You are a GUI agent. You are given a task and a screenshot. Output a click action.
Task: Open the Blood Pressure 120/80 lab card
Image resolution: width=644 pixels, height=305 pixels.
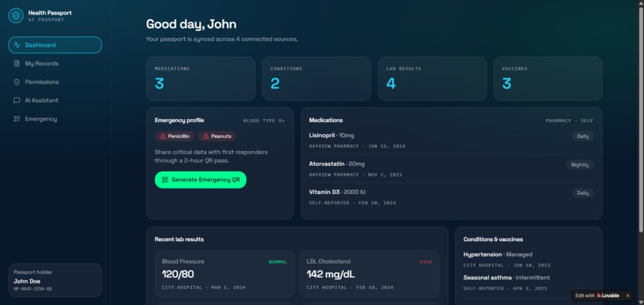225,274
